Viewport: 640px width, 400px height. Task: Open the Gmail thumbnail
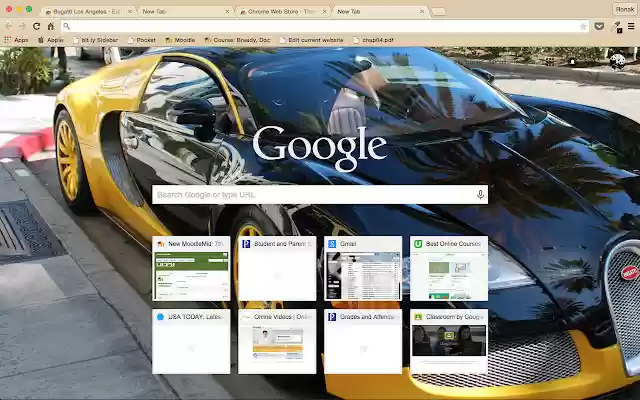click(x=363, y=268)
